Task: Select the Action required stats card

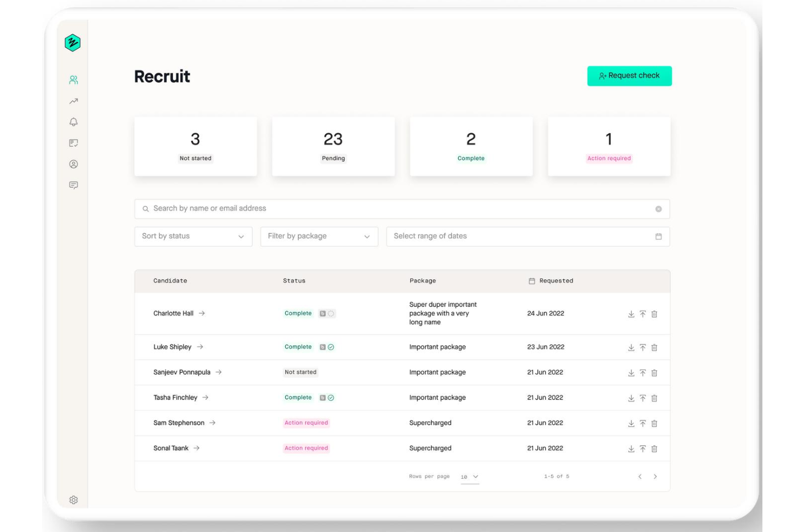Action: click(x=609, y=146)
